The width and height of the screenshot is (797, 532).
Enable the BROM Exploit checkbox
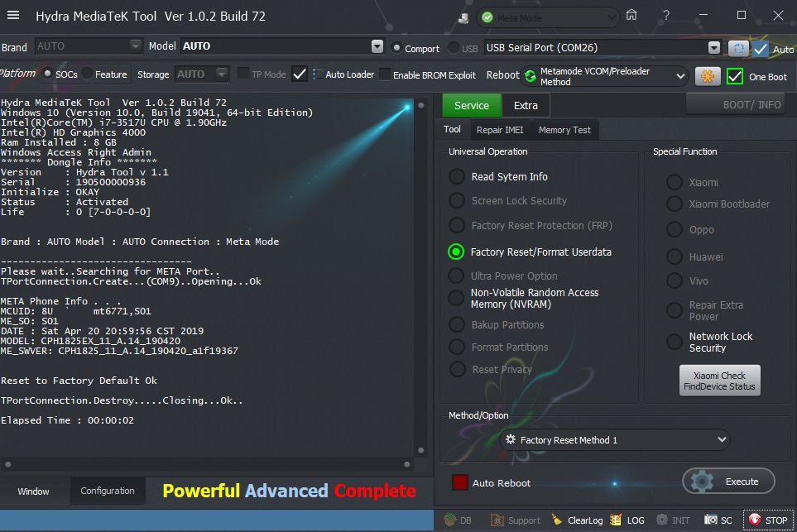(x=386, y=74)
